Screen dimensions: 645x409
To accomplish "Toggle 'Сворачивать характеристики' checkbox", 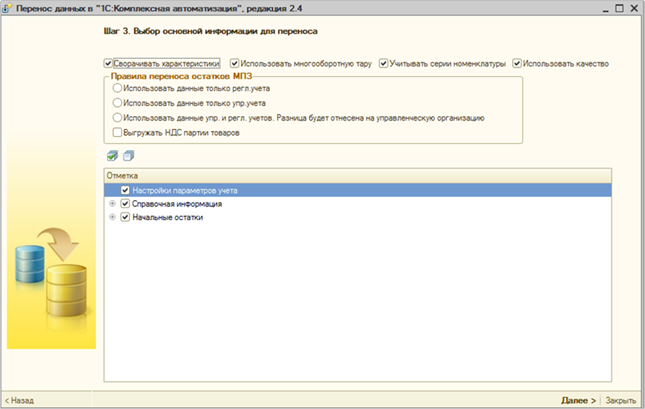I will pos(109,64).
